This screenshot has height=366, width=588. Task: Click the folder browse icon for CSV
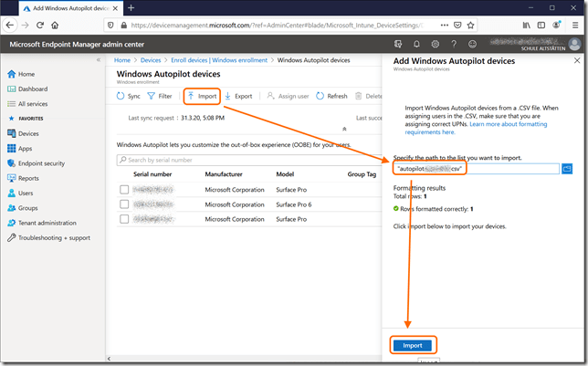[567, 169]
